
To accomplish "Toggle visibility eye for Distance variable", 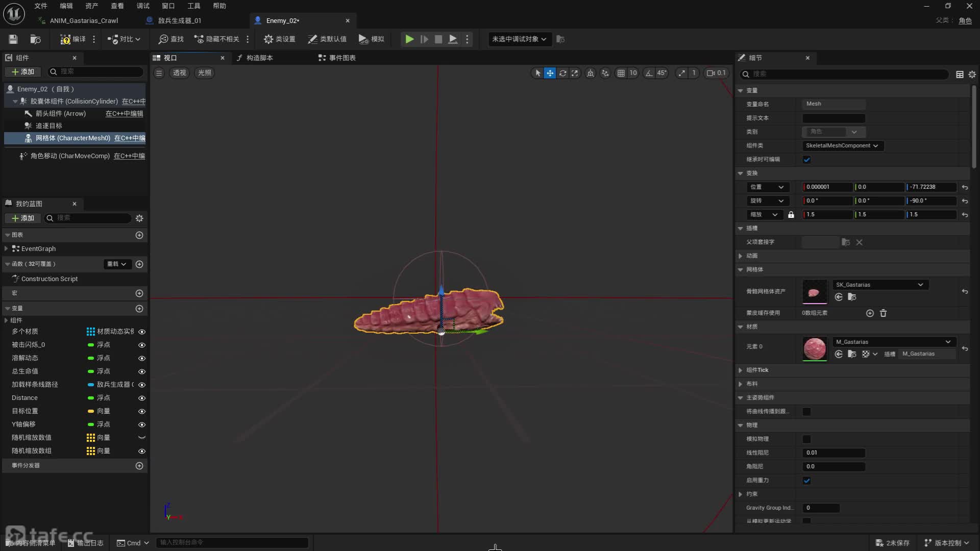I will point(142,398).
